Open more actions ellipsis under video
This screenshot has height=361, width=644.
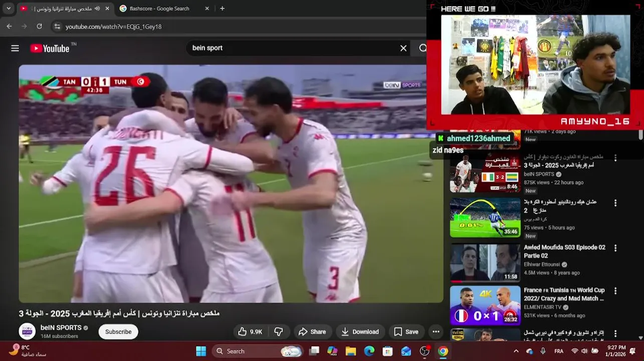pyautogui.click(x=436, y=331)
